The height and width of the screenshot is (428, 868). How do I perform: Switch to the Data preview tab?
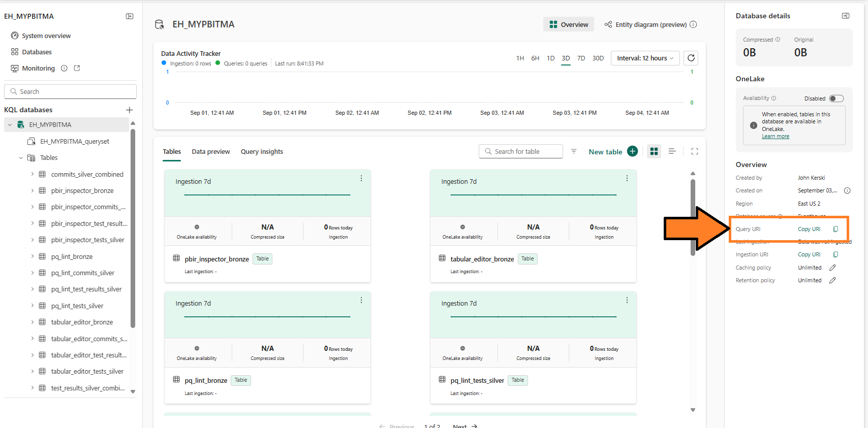click(x=210, y=152)
